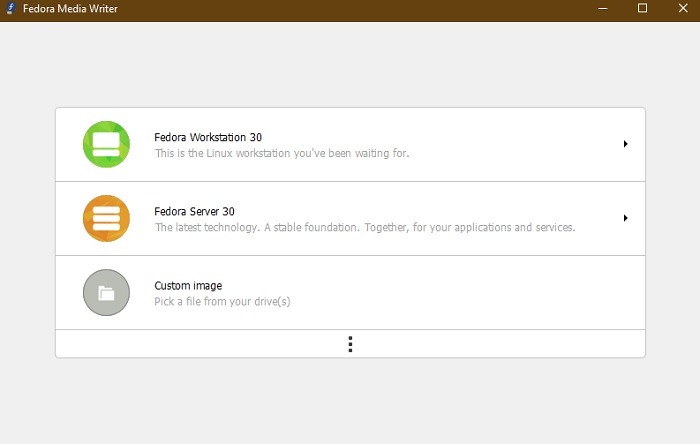Close the Fedora Media Writer window

pyautogui.click(x=683, y=8)
